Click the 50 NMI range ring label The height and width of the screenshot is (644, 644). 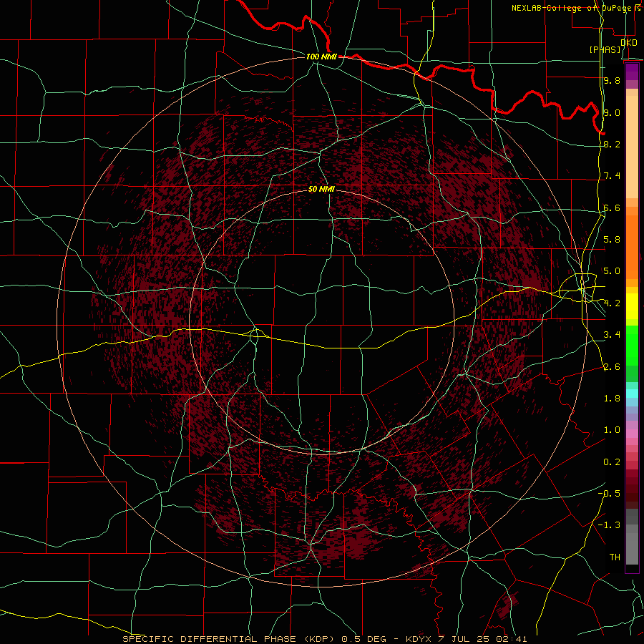tap(321, 189)
